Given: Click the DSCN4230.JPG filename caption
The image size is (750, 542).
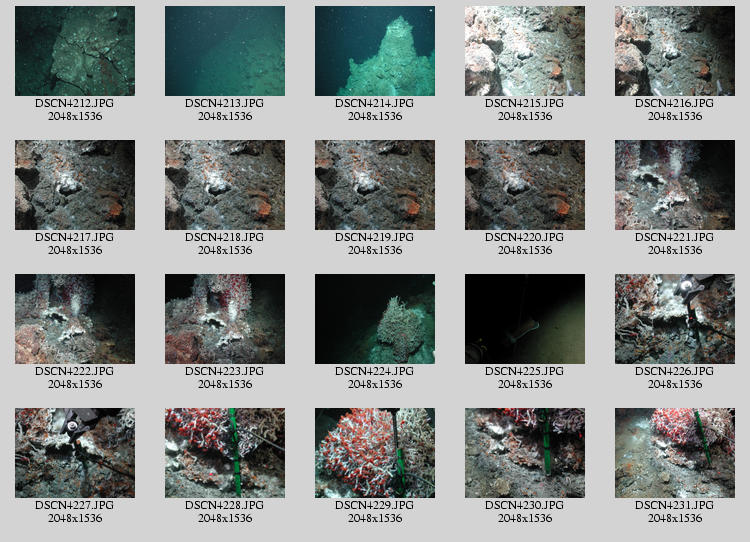Looking at the screenshot, I should pyautogui.click(x=525, y=506).
